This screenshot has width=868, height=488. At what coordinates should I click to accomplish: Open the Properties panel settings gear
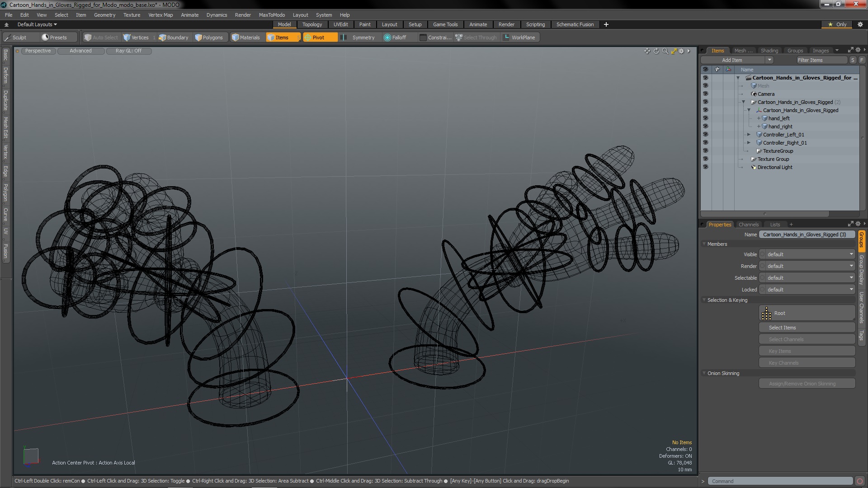858,224
